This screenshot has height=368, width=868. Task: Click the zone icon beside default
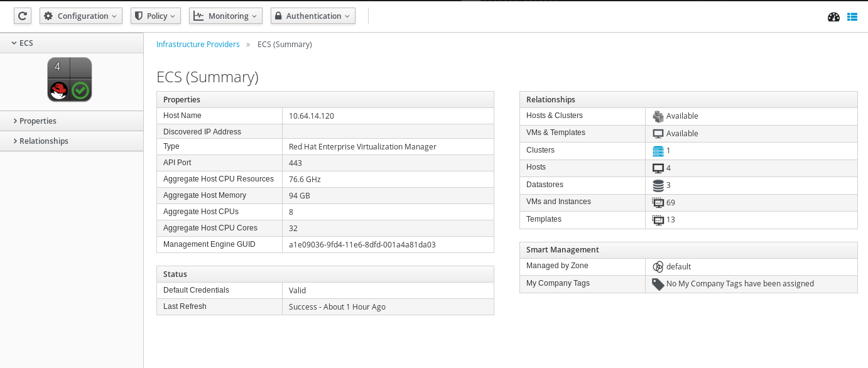(658, 266)
